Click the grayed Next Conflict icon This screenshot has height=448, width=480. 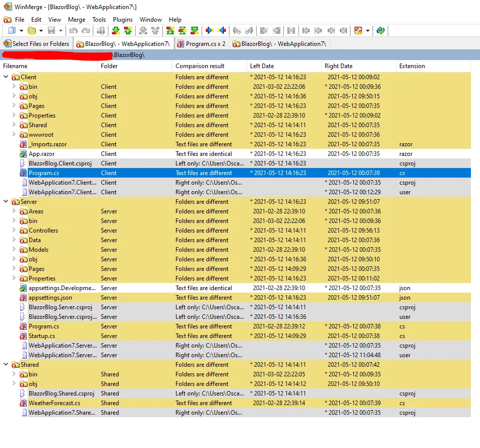coord(143,30)
